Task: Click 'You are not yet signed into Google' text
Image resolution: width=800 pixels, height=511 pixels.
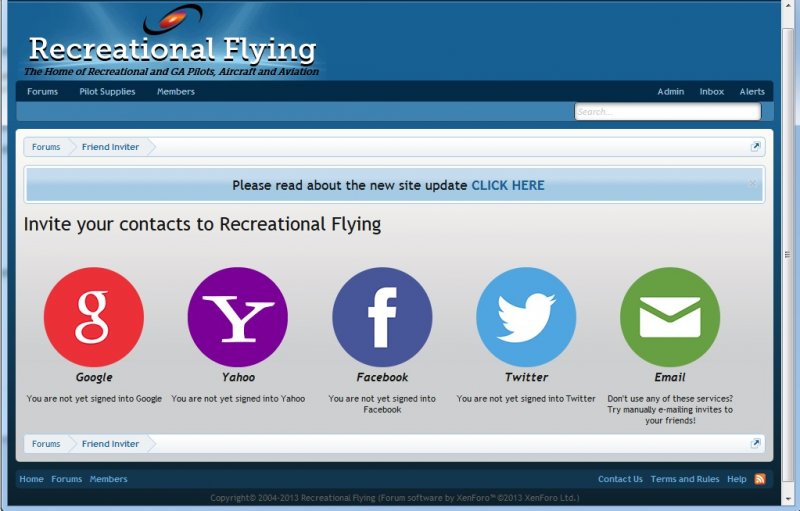Action: point(94,399)
